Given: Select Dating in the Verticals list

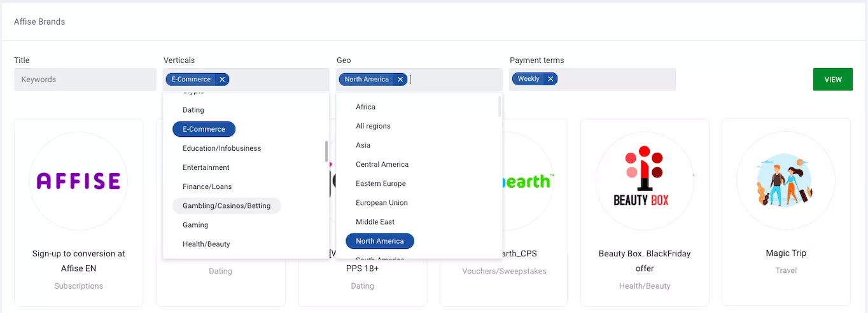Looking at the screenshot, I should (193, 110).
